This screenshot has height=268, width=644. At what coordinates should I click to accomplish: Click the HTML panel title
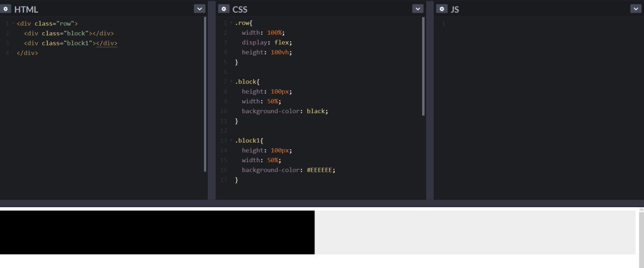click(26, 10)
